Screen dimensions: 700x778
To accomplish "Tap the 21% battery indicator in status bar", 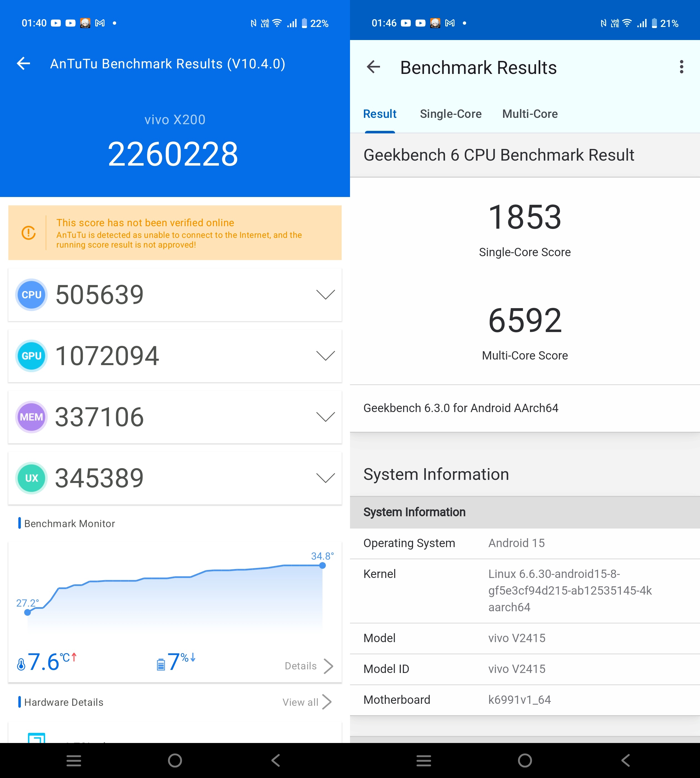I will pyautogui.click(x=665, y=23).
